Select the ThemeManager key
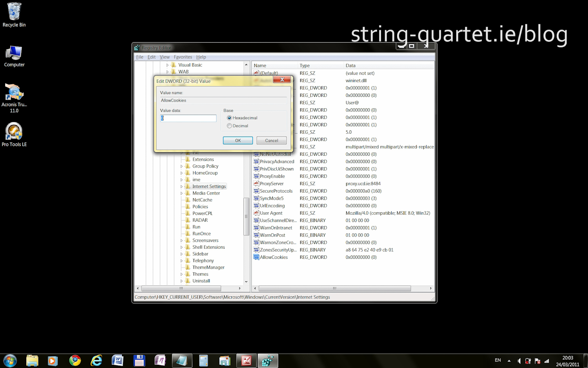 tap(209, 268)
